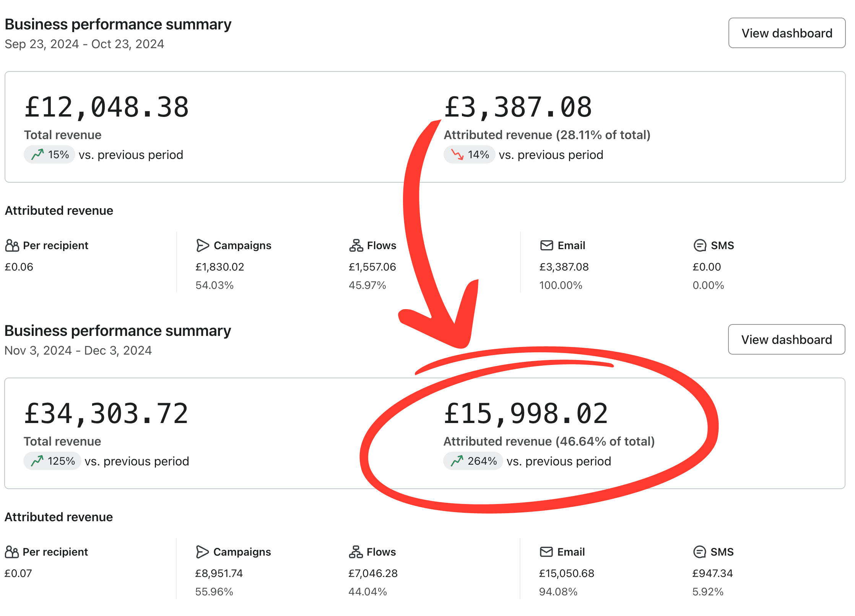This screenshot has height=616, width=855.
Task: Click the SMS icon in the bottom summary
Action: 699,552
